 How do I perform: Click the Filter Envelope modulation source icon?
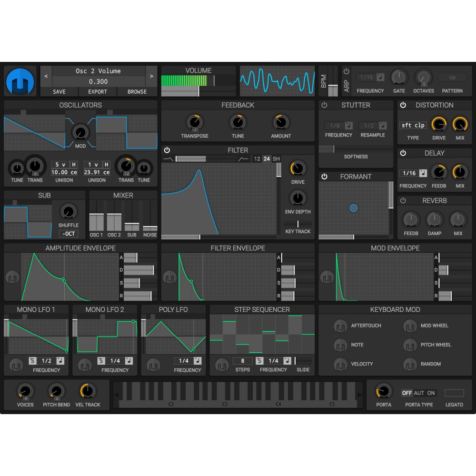170,278
